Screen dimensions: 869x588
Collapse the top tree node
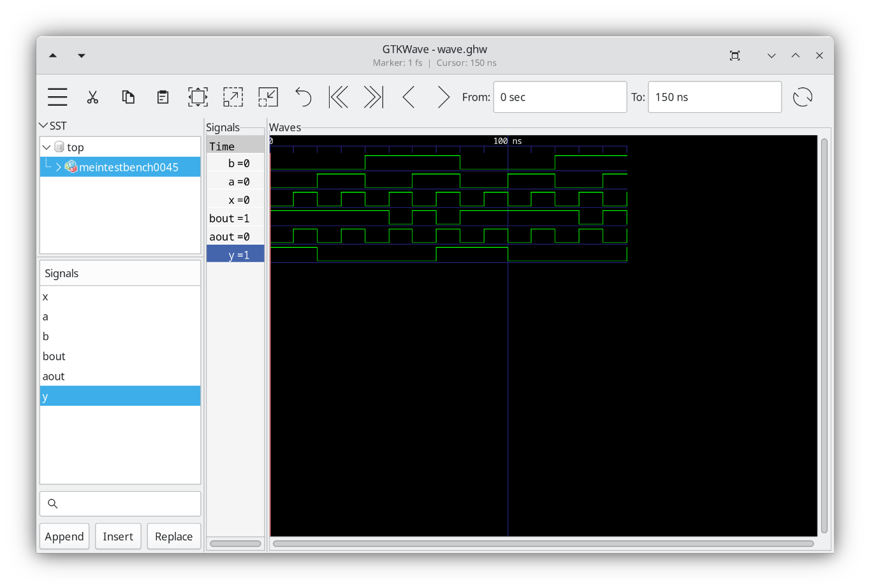46,147
